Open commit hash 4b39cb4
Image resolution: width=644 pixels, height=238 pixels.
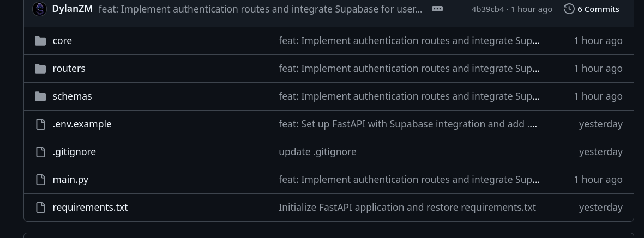[x=487, y=9]
